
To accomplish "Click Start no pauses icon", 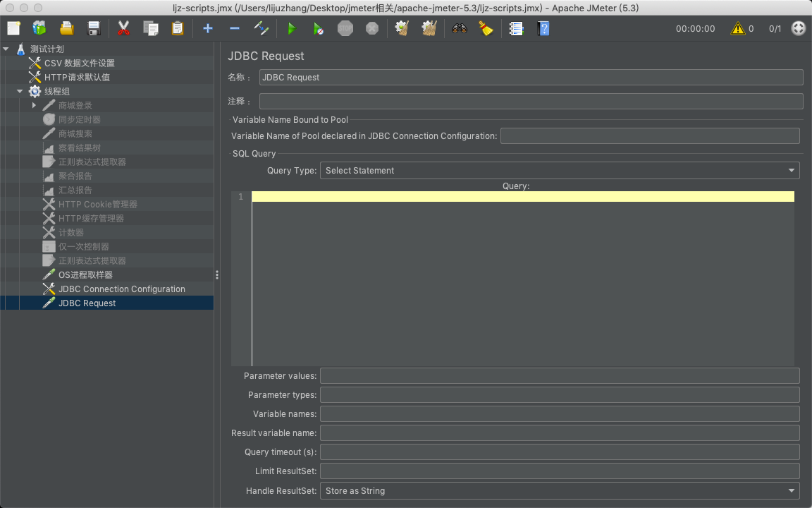I will pyautogui.click(x=319, y=28).
